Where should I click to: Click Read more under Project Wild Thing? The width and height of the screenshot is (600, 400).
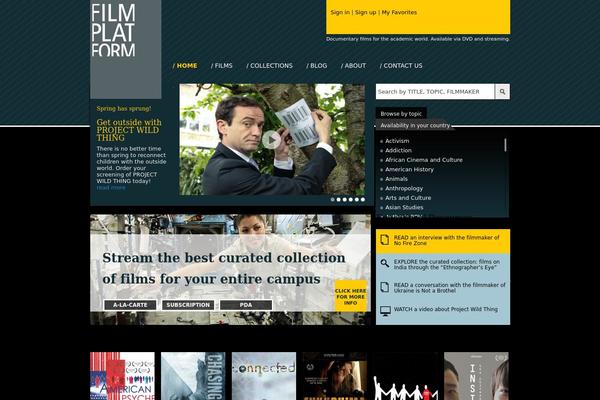[111, 188]
